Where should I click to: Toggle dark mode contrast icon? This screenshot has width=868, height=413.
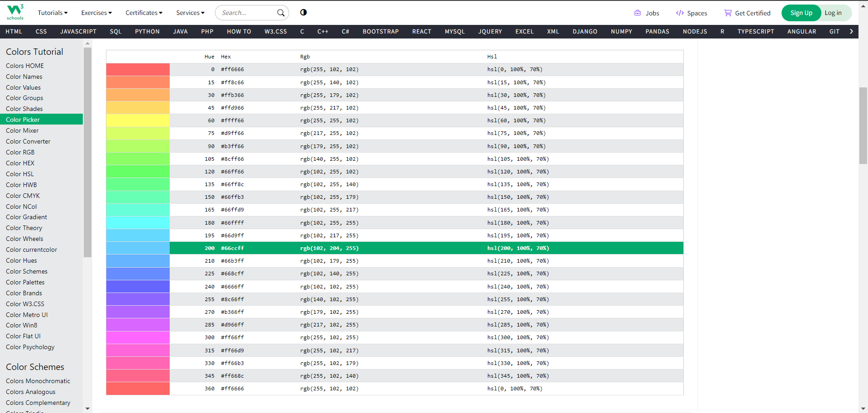click(303, 12)
